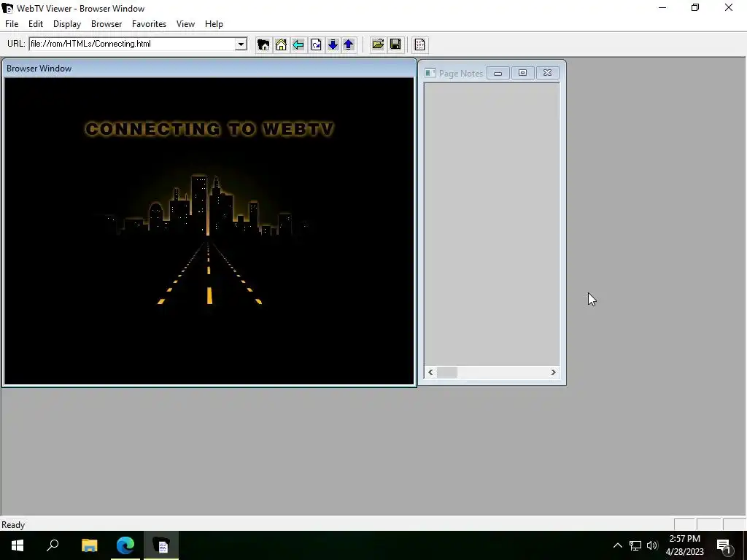View page source with the document icon
Viewport: 747px width, 560px height.
[419, 44]
